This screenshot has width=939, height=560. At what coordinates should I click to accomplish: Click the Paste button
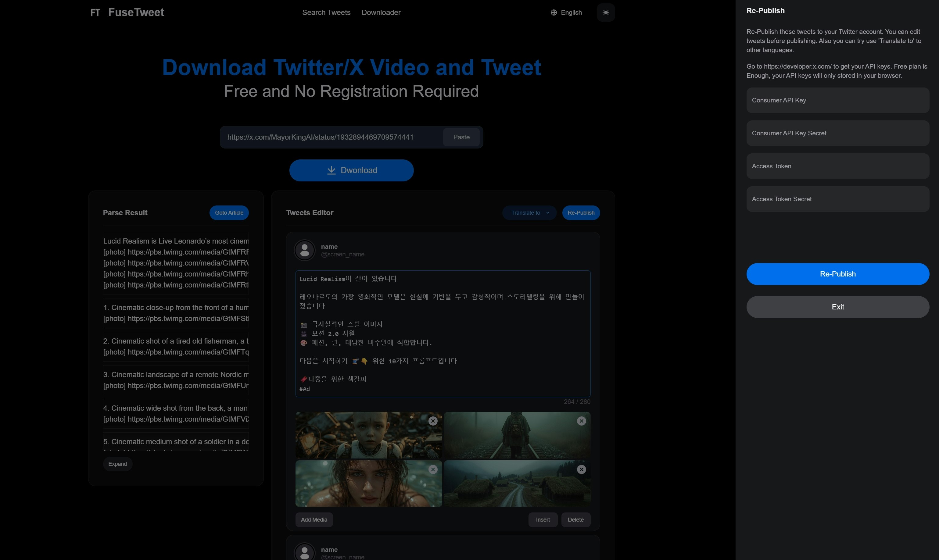click(x=461, y=137)
